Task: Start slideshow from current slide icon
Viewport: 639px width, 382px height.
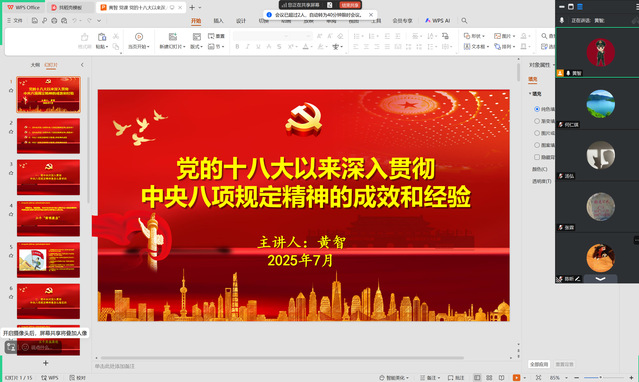Action: 139,37
